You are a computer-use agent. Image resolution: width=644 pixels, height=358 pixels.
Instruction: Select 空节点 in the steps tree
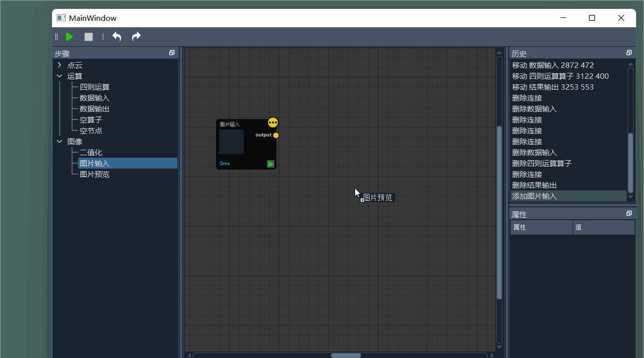coord(91,130)
